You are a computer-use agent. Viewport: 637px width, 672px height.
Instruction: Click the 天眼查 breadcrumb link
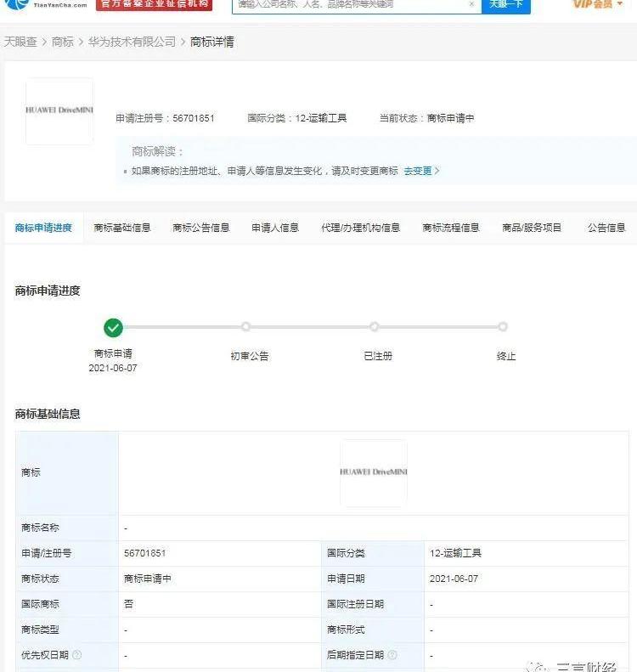coord(20,42)
